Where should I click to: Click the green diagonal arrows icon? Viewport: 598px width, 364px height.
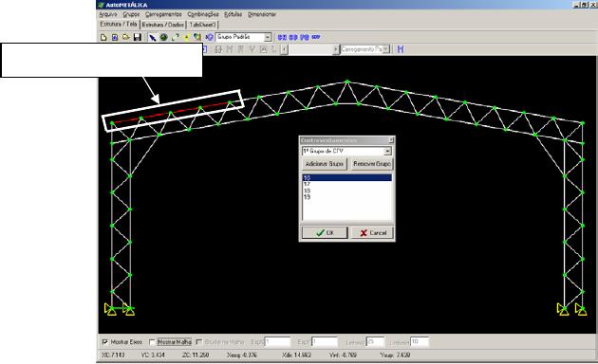coord(175,37)
